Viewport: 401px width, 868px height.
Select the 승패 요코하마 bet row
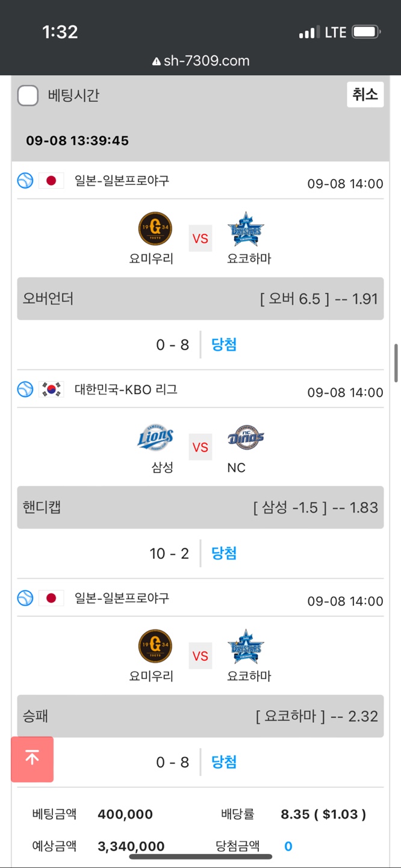point(200,716)
